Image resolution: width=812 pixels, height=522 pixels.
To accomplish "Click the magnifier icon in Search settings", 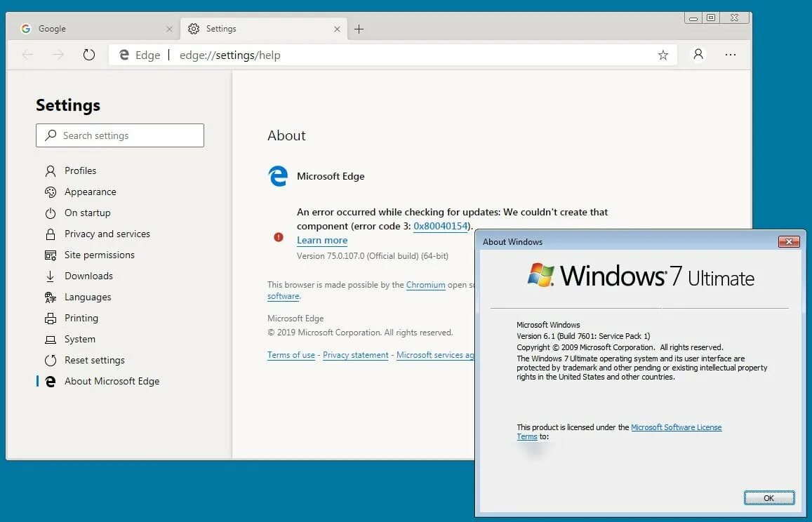I will 51,135.
